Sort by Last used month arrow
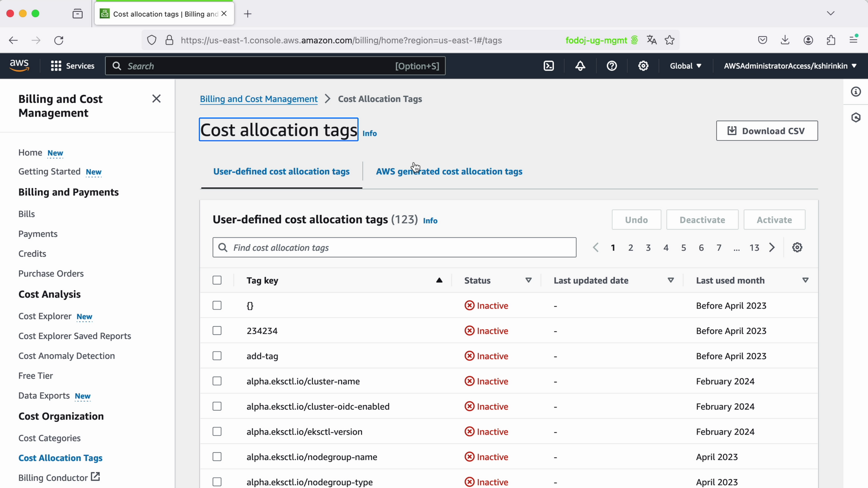Viewport: 868px width, 488px height. point(805,281)
